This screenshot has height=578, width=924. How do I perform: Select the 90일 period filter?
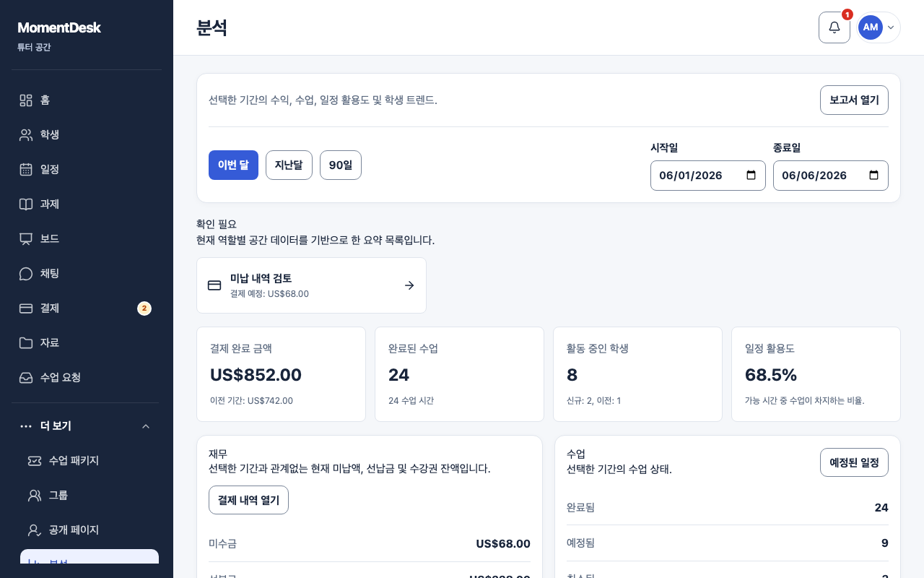tap(341, 165)
